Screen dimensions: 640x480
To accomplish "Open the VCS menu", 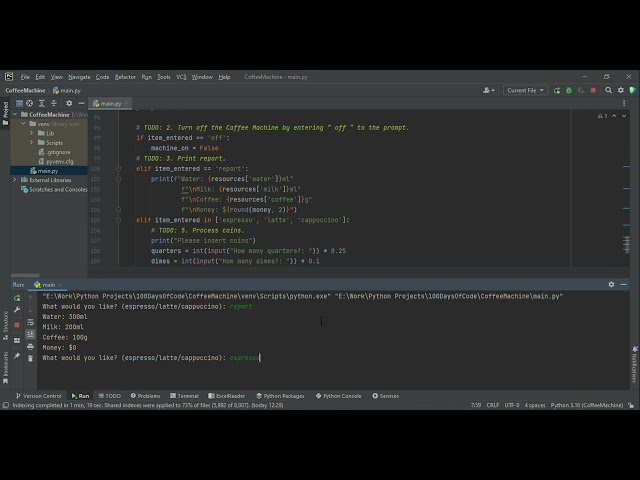I will [x=181, y=77].
